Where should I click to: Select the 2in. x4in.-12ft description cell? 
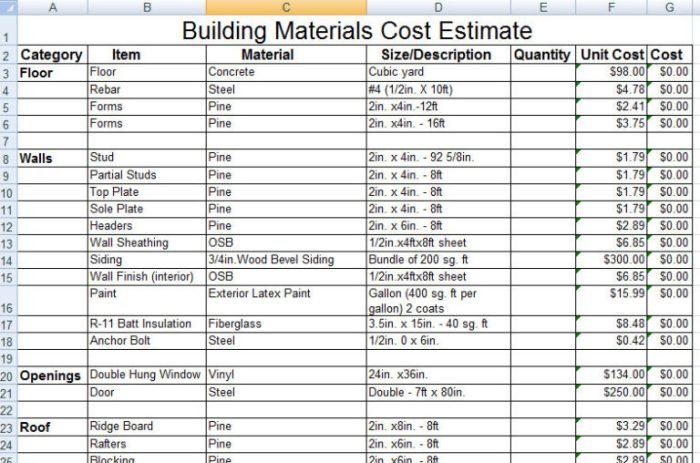tap(438, 107)
